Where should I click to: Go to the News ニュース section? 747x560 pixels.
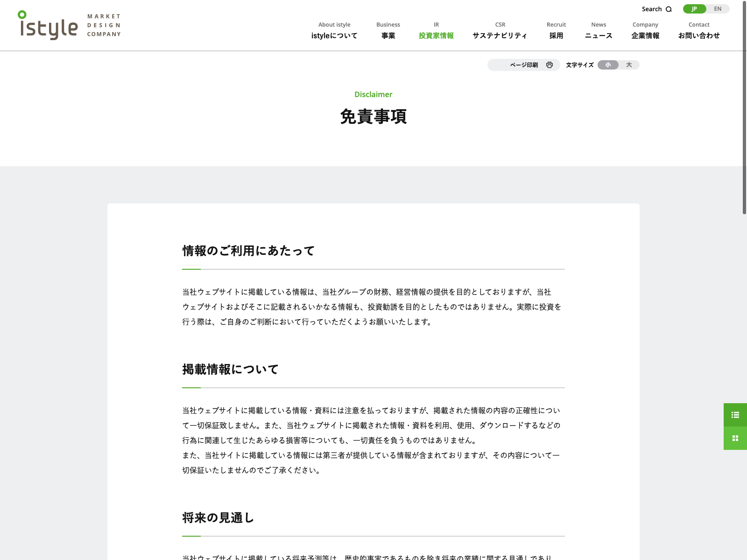(x=599, y=31)
